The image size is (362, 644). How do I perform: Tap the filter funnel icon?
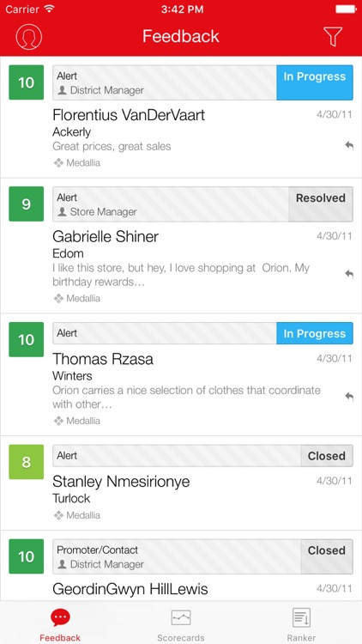click(333, 37)
